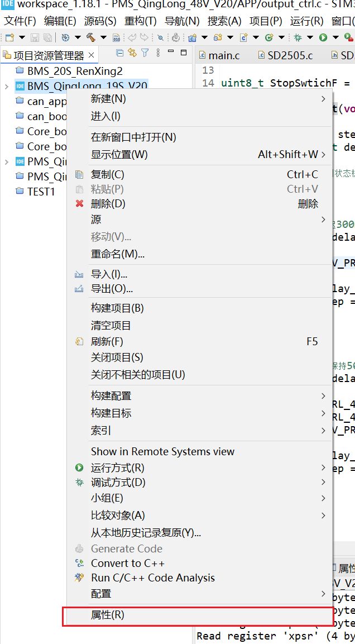Open dropdown next to New file icon
Image resolution: width=355 pixels, height=644 pixels.
pos(22,38)
